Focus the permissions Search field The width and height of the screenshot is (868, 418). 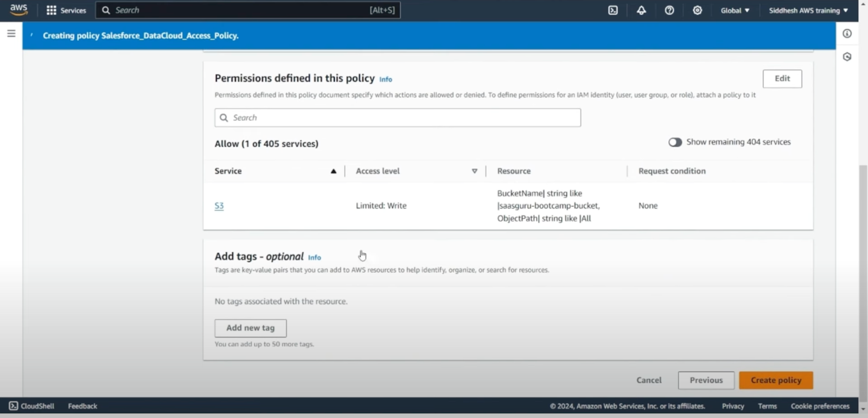pyautogui.click(x=398, y=118)
